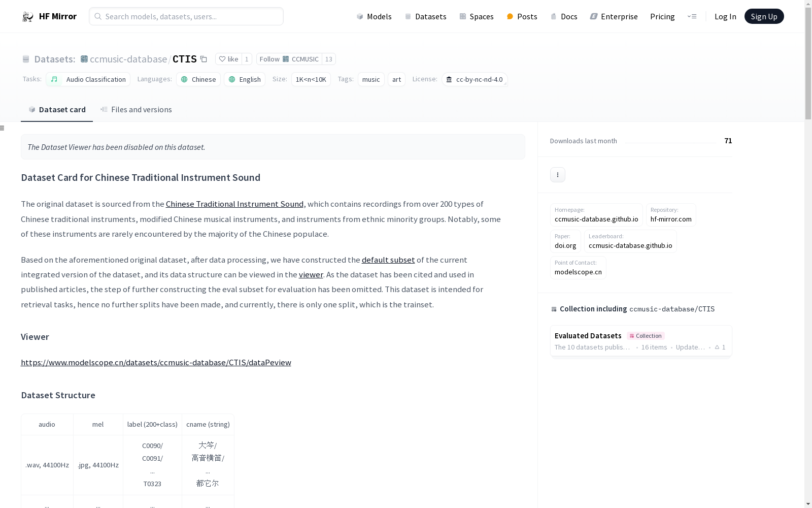
Task: Filter by English language tag
Action: [245, 79]
